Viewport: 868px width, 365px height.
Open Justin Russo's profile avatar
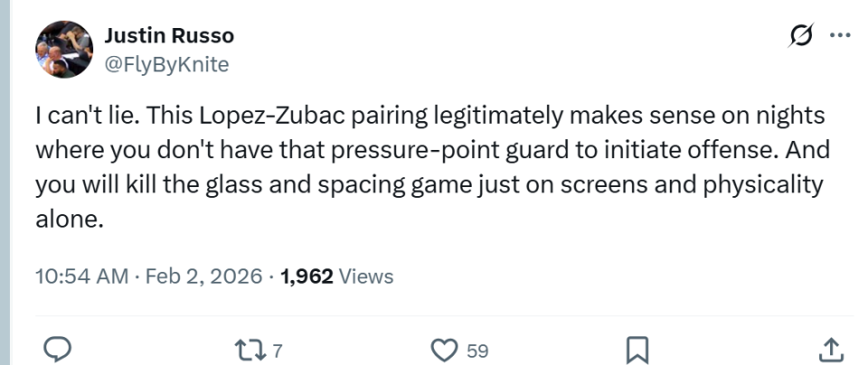point(64,50)
